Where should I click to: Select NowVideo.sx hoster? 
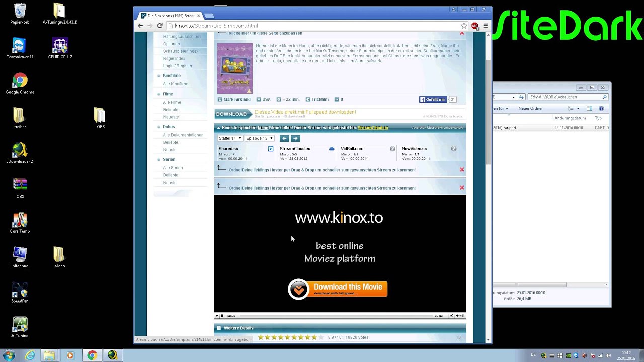[429, 153]
